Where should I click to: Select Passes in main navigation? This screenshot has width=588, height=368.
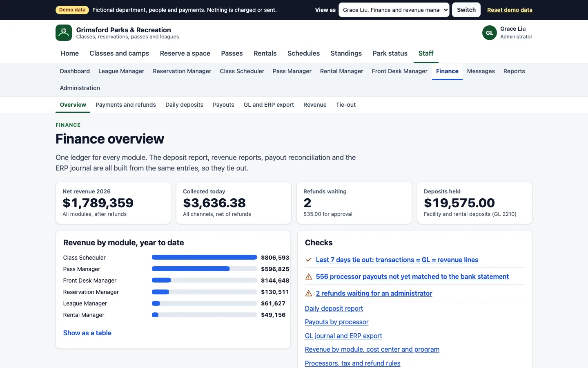(232, 53)
